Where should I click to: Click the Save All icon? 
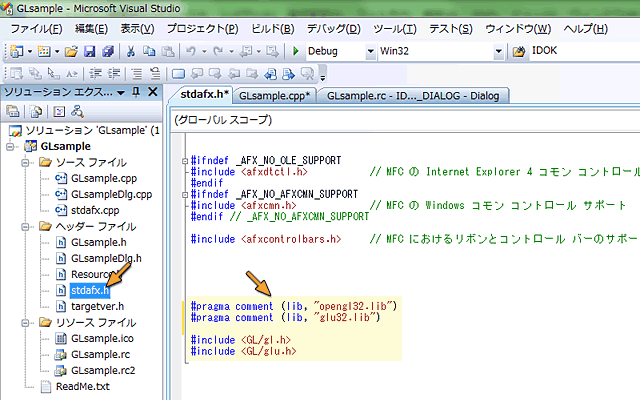(108, 51)
